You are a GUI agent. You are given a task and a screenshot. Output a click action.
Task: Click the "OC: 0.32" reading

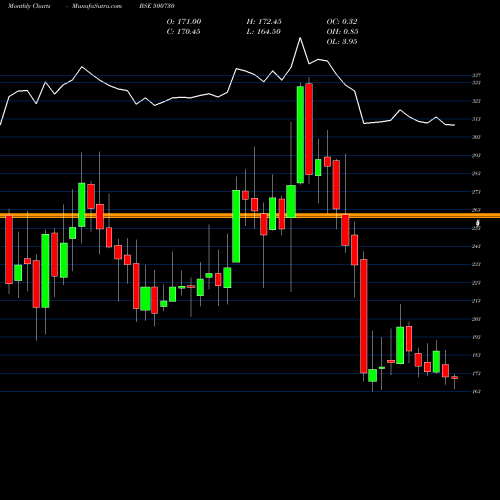tap(342, 21)
